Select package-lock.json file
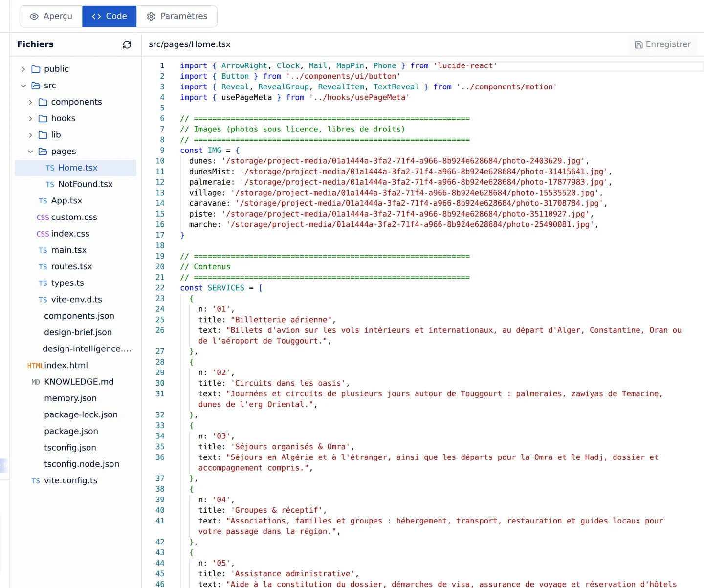Screen dimensions: 704x588 (76, 415)
